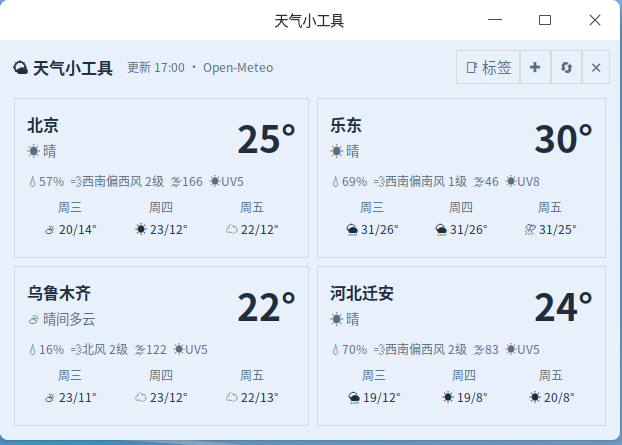Click Urumqi's 22° current temperature
The height and width of the screenshot is (445, 622).
(x=266, y=307)
